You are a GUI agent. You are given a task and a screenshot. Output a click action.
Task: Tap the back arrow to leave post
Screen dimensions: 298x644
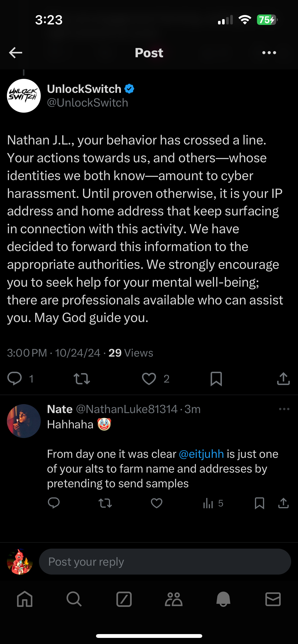(x=16, y=53)
